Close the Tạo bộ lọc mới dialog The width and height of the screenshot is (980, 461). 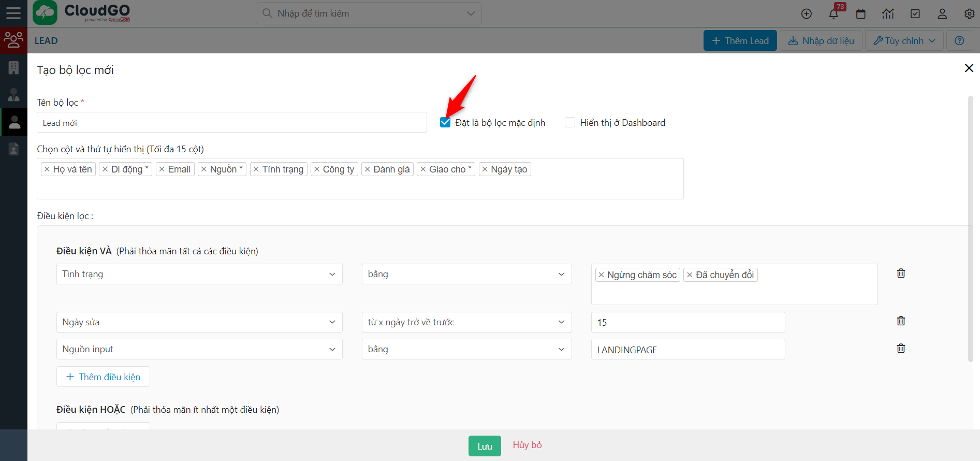[x=969, y=68]
